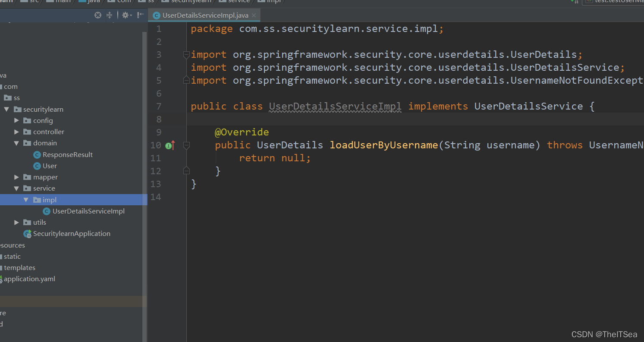
Task: Click the User class icon
Action: (37, 166)
